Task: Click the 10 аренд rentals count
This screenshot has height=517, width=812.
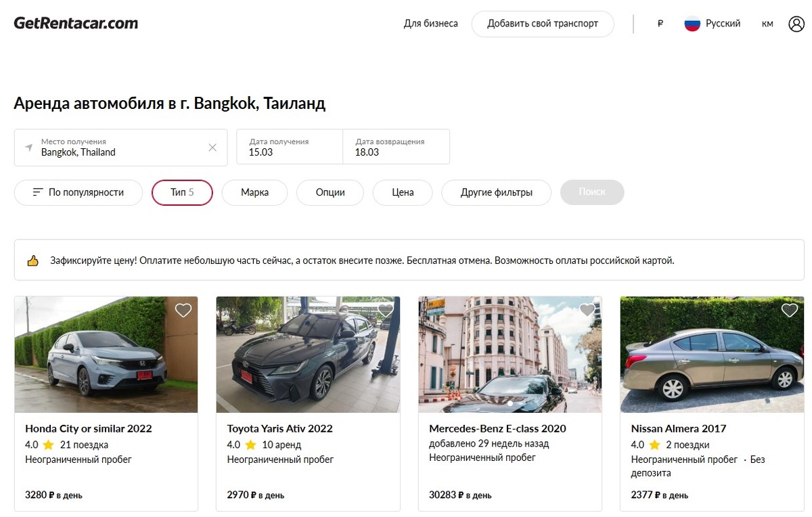Action: pyautogui.click(x=281, y=445)
